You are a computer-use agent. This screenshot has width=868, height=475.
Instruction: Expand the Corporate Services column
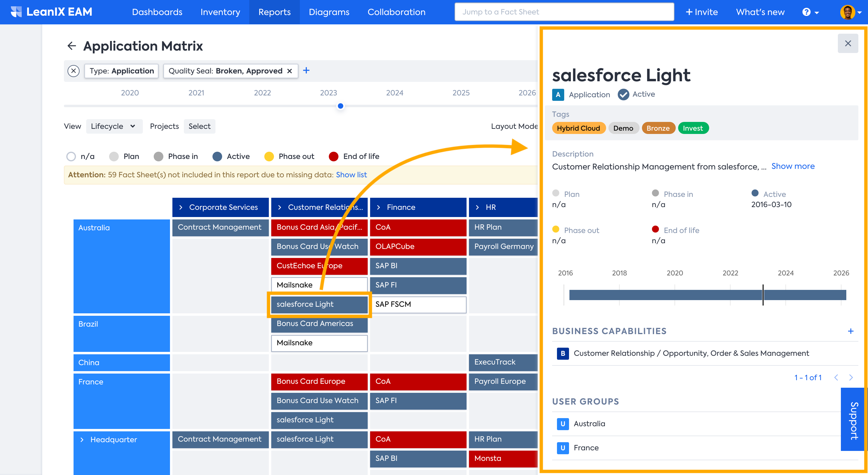click(x=181, y=207)
